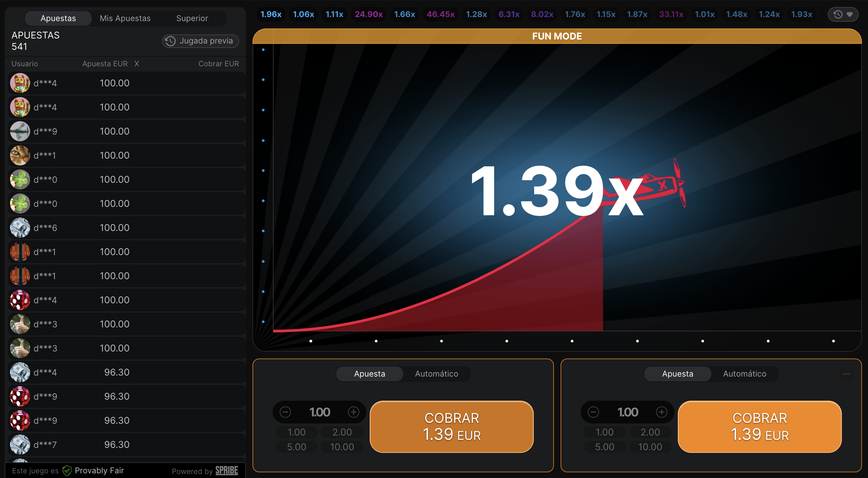The width and height of the screenshot is (868, 478).
Task: Click the left bet amount 1.00 field
Action: coord(319,412)
